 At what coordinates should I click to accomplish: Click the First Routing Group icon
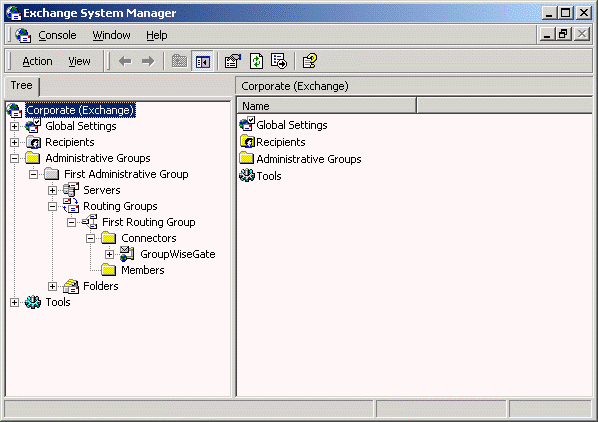pyautogui.click(x=90, y=222)
